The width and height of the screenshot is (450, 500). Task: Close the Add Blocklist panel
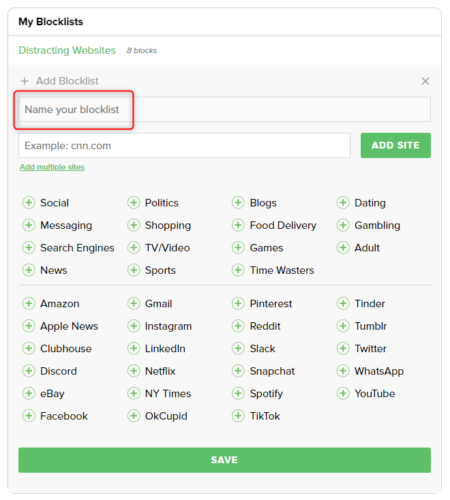pos(425,81)
